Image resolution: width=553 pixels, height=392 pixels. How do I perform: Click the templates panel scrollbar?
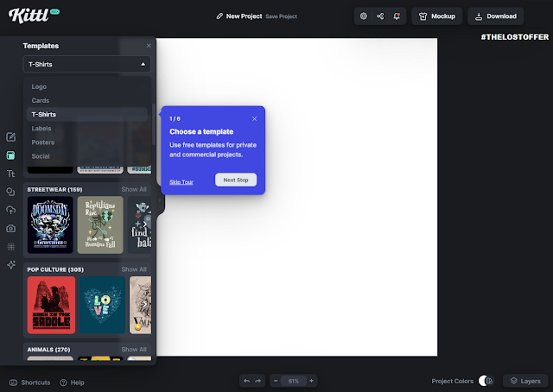click(154, 124)
